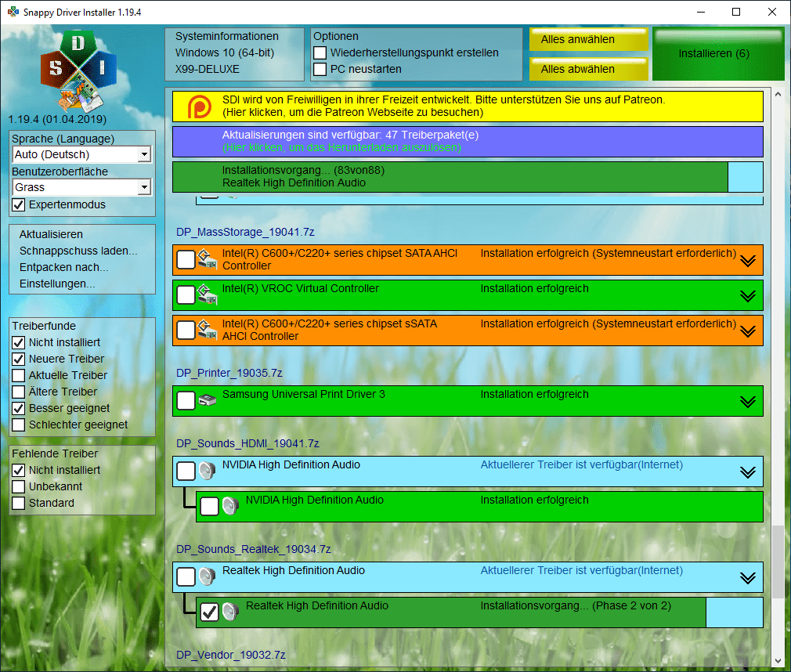Screen dimensions: 791x672
Task: Select Schnappschuss laden... in side menu
Action: (78, 251)
